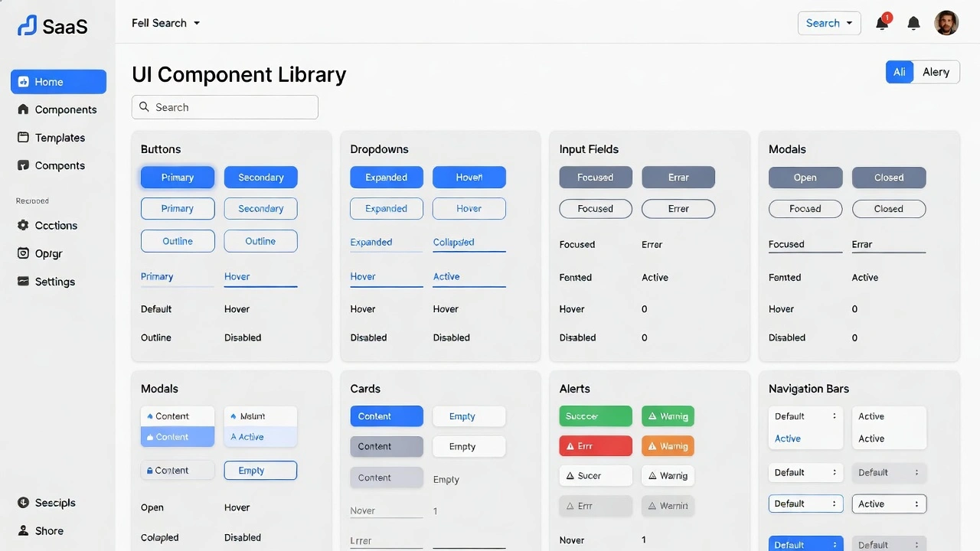The image size is (980, 551).
Task: Click the blue-highlighted Content list item
Action: [x=178, y=437]
